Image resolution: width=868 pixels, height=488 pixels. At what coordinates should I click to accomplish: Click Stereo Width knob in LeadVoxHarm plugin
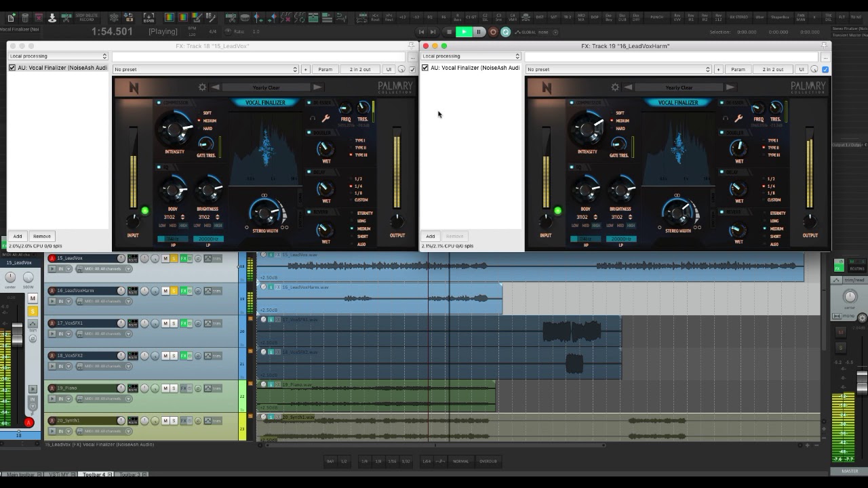tap(677, 212)
